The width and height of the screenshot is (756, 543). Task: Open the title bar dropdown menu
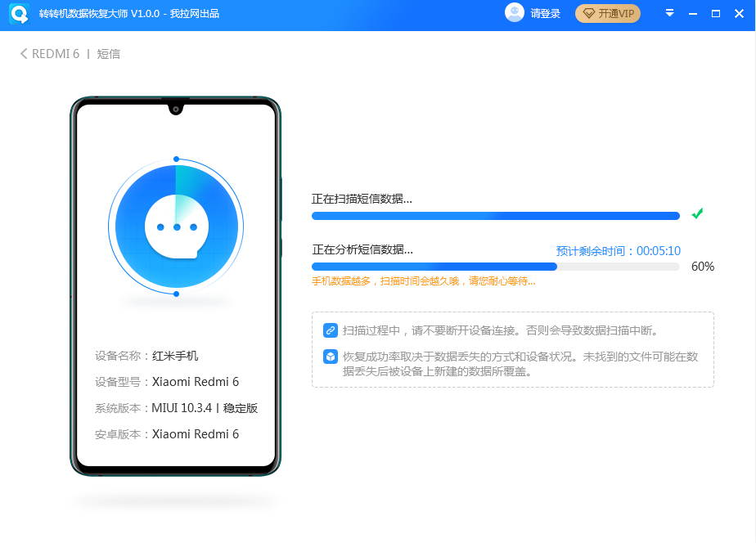(669, 14)
